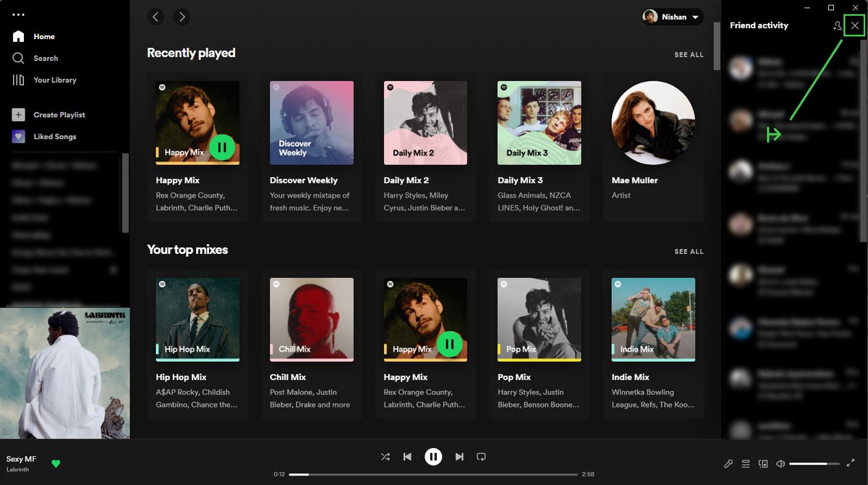Click the 'Recently played' heading
This screenshot has width=868, height=485.
(191, 53)
